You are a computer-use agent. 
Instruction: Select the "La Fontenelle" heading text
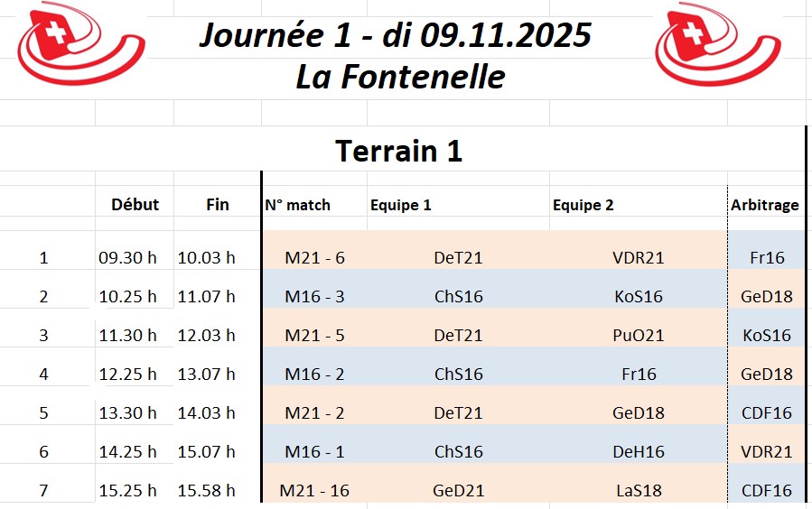[x=400, y=77]
